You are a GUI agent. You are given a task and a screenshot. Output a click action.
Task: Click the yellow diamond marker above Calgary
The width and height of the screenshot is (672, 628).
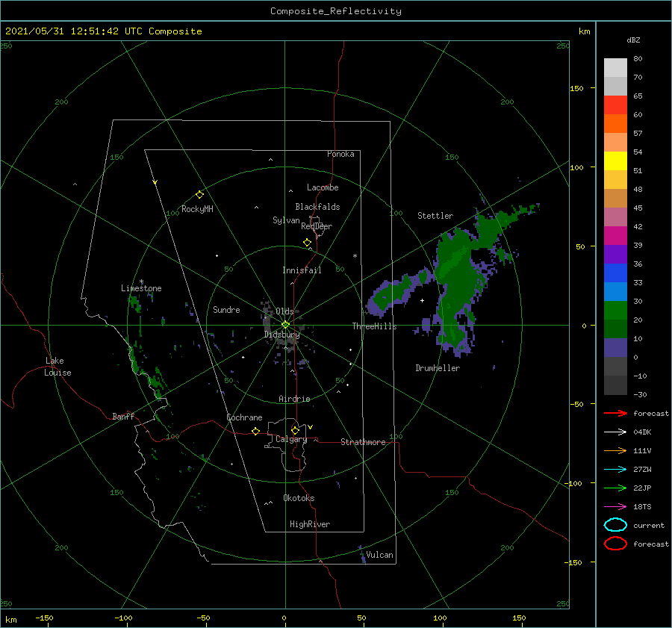pos(295,430)
